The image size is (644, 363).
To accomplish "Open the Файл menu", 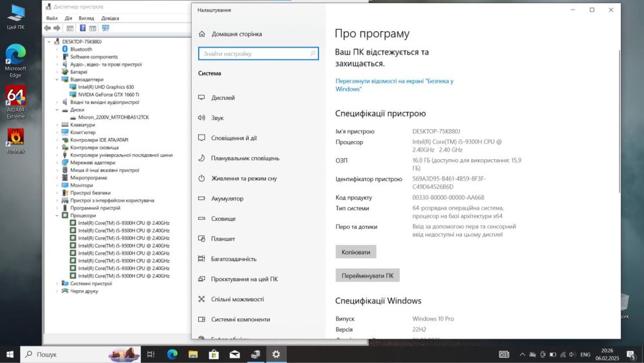I will coord(52,18).
